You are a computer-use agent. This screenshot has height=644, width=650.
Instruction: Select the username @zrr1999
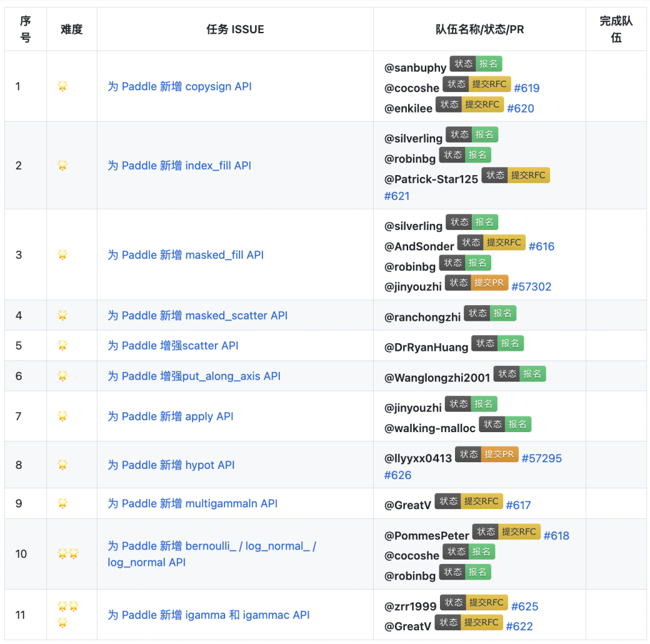[x=410, y=606]
